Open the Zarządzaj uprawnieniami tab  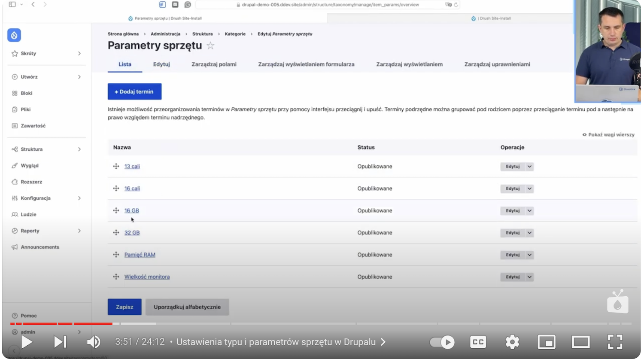point(497,64)
